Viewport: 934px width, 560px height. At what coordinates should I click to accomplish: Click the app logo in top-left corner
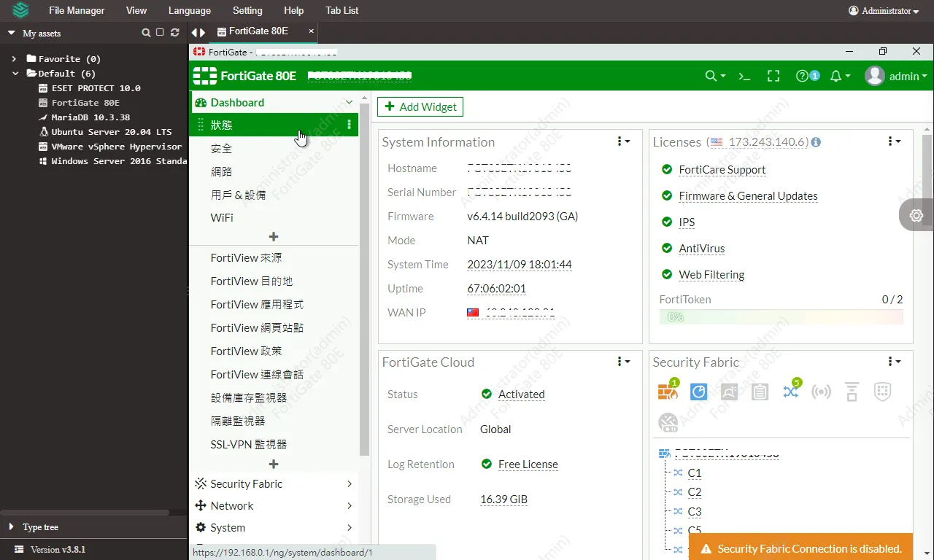(x=20, y=10)
